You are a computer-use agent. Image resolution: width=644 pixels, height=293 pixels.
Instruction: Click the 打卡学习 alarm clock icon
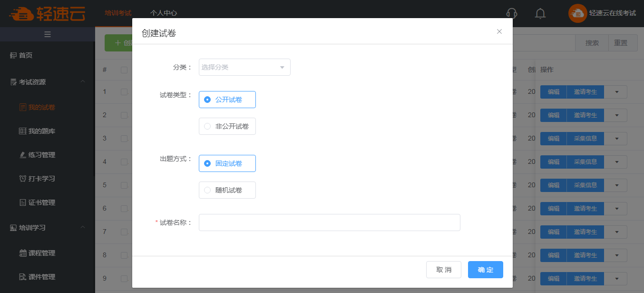(x=22, y=179)
